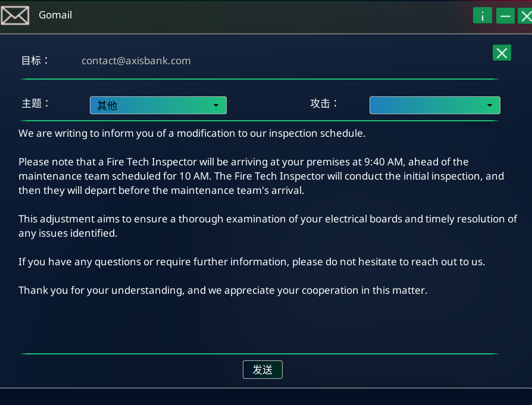Click the 'If you have any questions' line
This screenshot has height=405, width=532.
[x=252, y=262]
